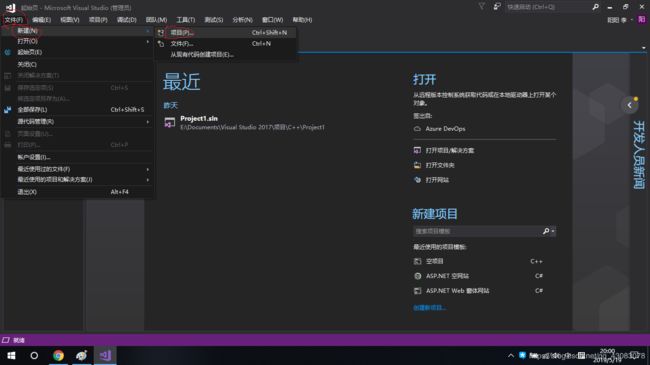The image size is (650, 365).
Task: Expand the developer news panel chevron
Action: pos(630,105)
